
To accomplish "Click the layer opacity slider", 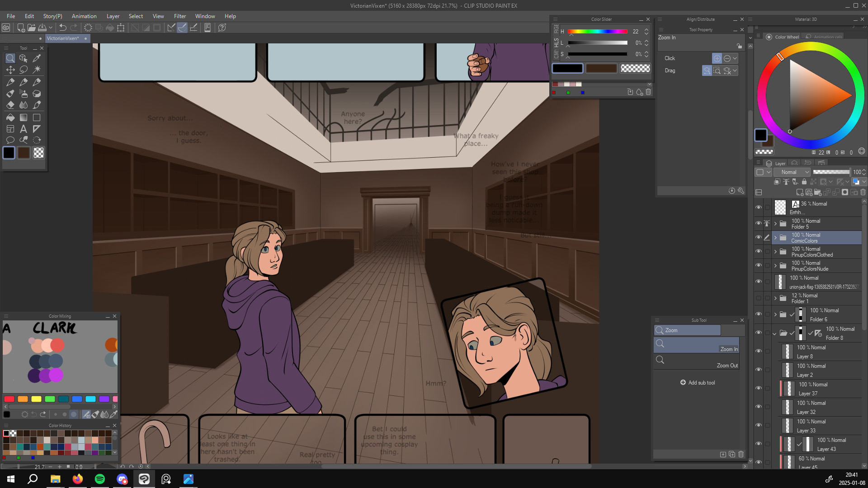I will click(831, 172).
